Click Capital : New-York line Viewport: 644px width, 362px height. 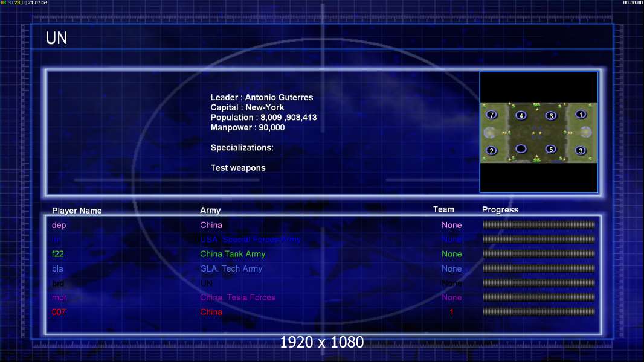click(247, 107)
